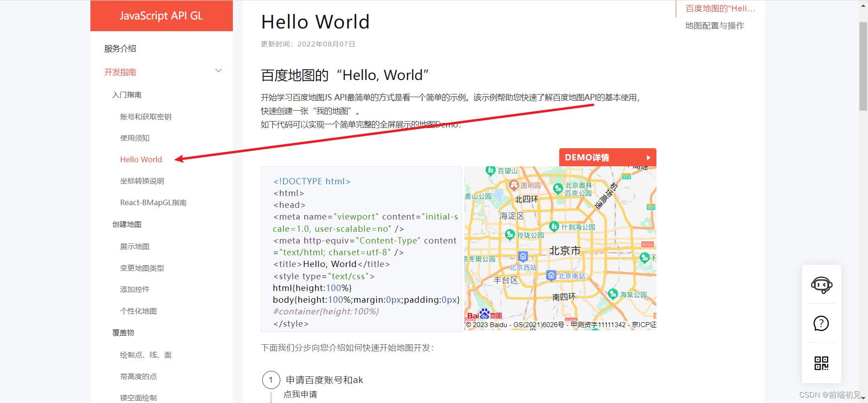Click the 点我申请 link

point(300,394)
